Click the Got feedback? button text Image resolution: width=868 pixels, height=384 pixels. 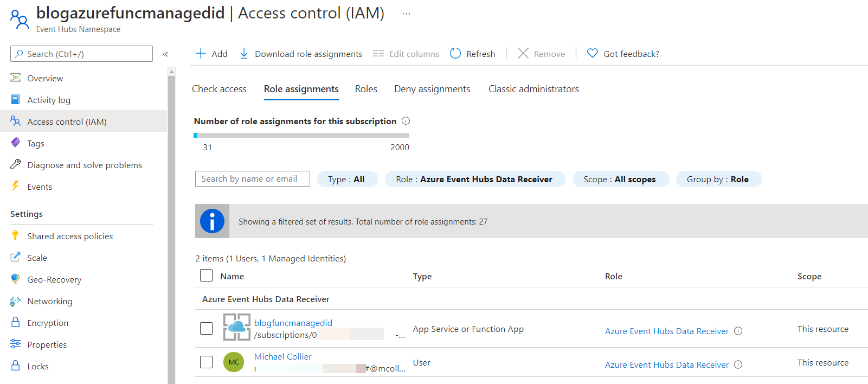[632, 54]
